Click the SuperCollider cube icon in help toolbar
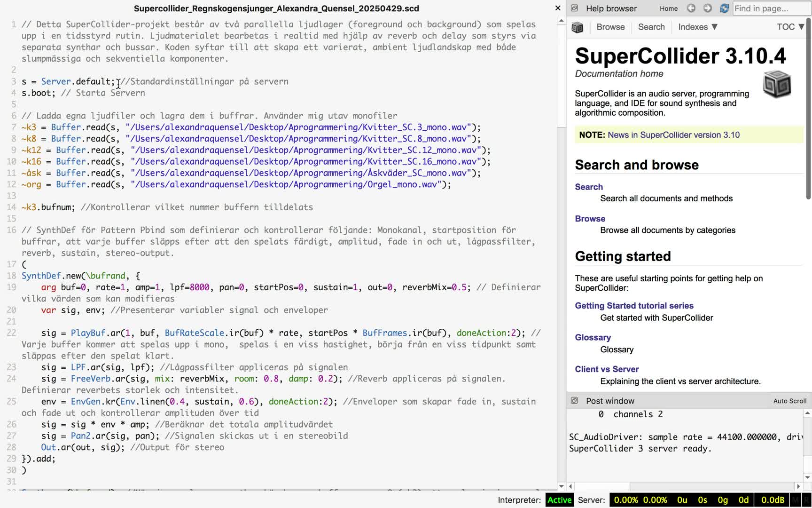The height and width of the screenshot is (508, 812). (x=578, y=27)
